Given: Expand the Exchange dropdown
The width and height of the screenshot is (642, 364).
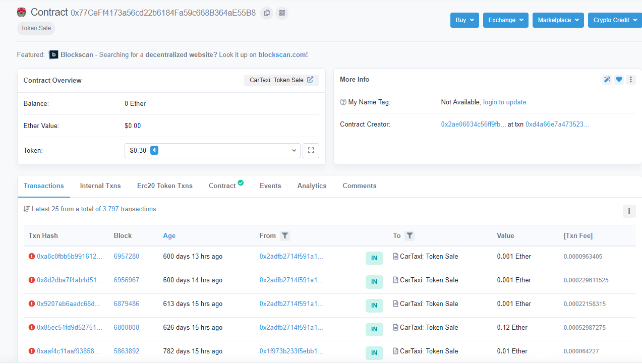Looking at the screenshot, I should (505, 20).
